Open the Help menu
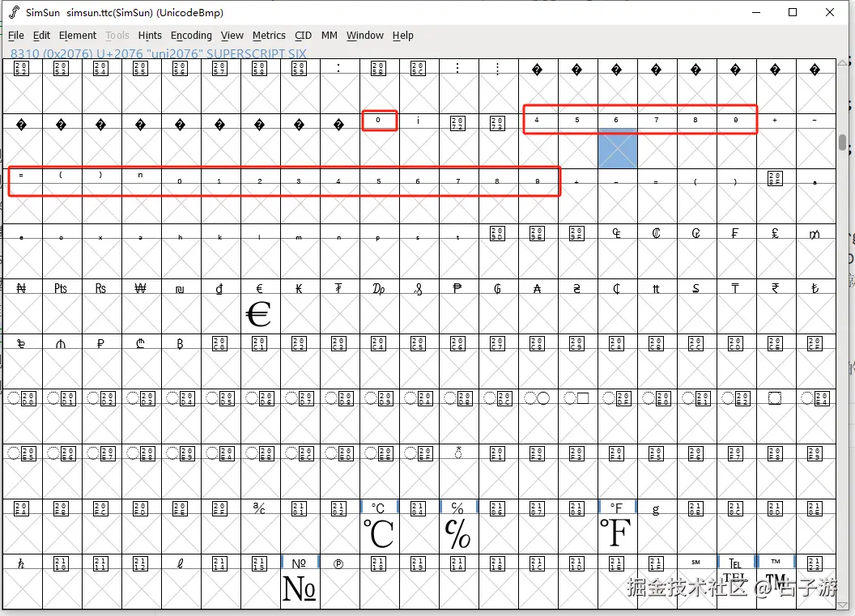 403,36
